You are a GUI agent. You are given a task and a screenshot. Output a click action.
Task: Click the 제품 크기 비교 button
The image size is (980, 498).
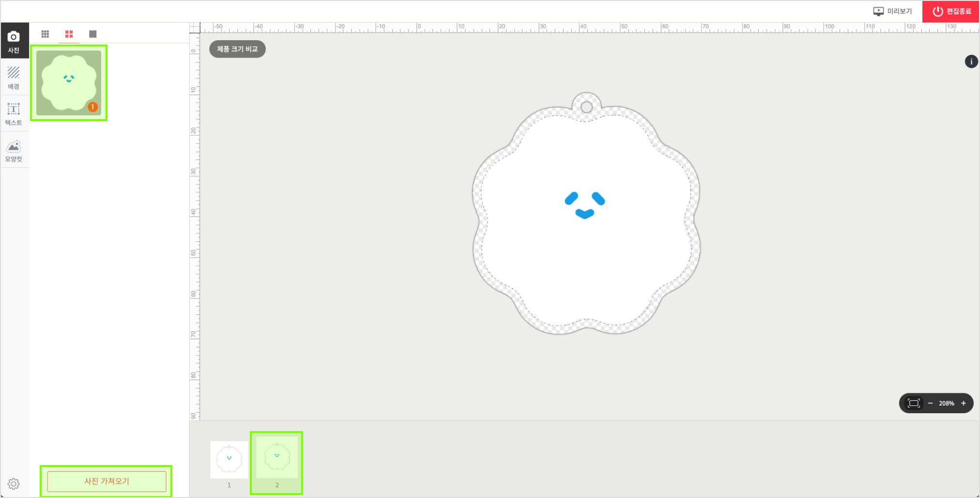(237, 49)
